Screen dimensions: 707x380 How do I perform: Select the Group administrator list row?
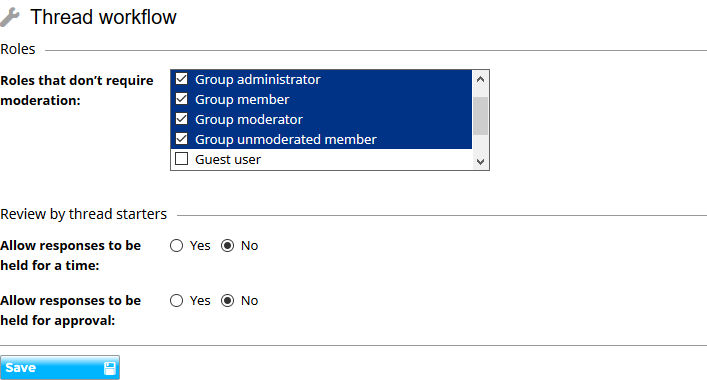pos(321,79)
